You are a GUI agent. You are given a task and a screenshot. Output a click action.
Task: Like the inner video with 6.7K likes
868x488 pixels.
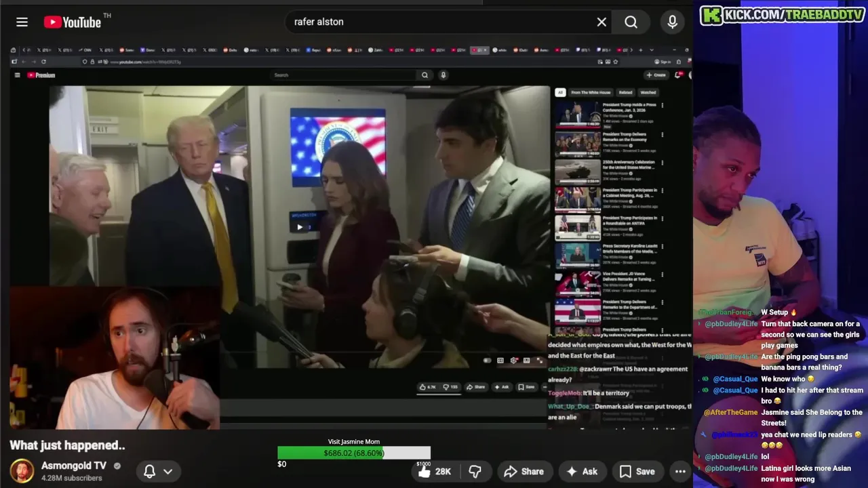coord(428,387)
